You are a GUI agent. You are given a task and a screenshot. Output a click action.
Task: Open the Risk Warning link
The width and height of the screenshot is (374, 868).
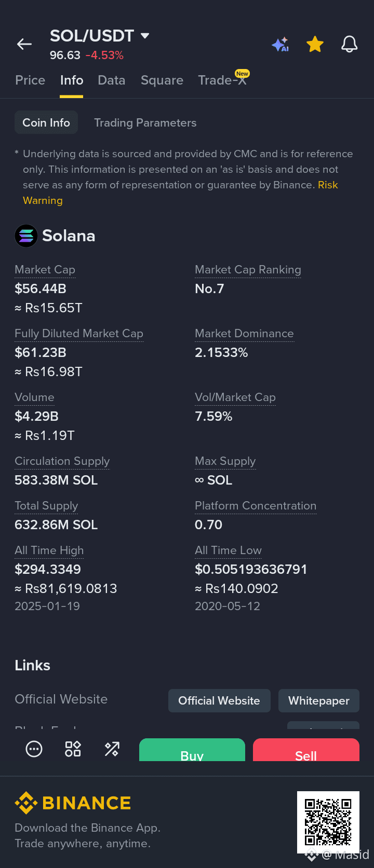click(181, 192)
